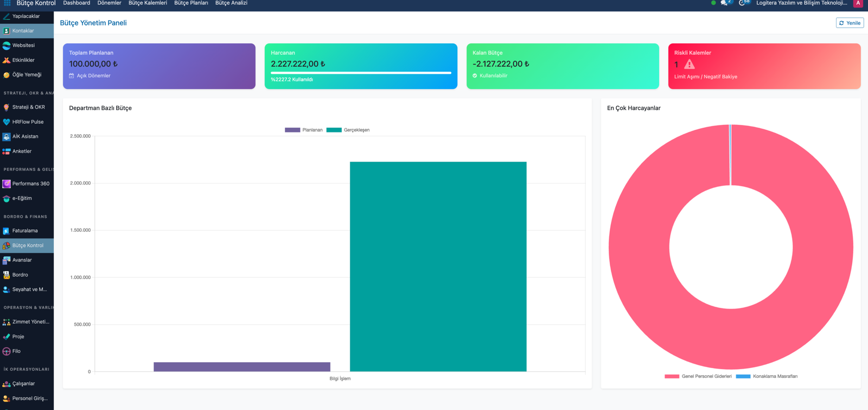Open the HRFlow Pulse heart icon
The image size is (868, 410).
(7, 122)
